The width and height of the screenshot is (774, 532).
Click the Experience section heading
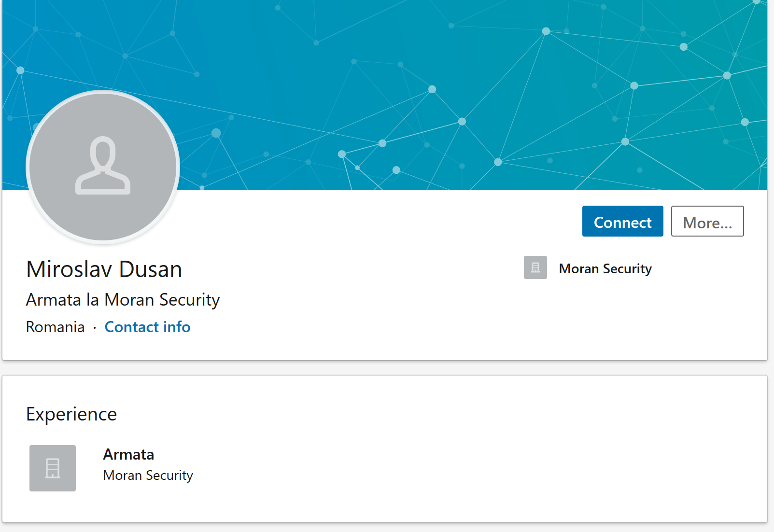click(71, 414)
